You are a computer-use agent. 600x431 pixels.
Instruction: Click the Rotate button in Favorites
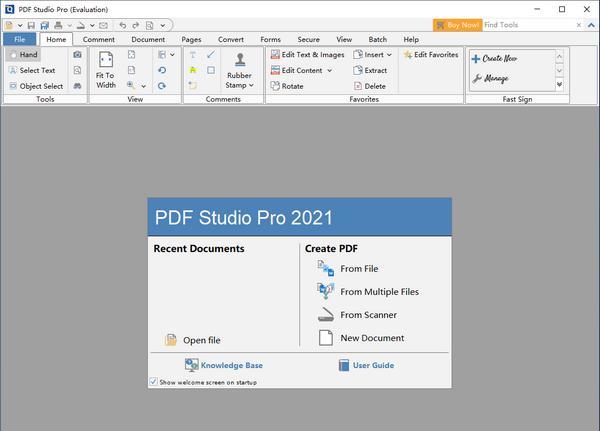(287, 86)
